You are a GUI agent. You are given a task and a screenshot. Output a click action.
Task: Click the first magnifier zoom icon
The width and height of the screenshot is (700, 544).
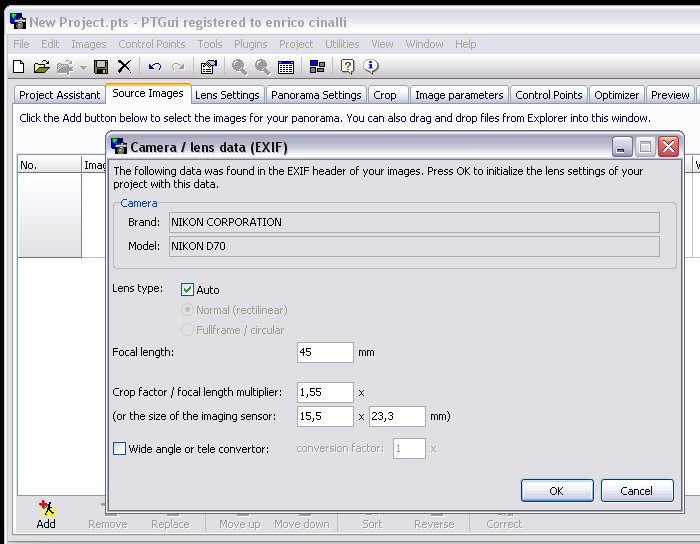(x=239, y=67)
